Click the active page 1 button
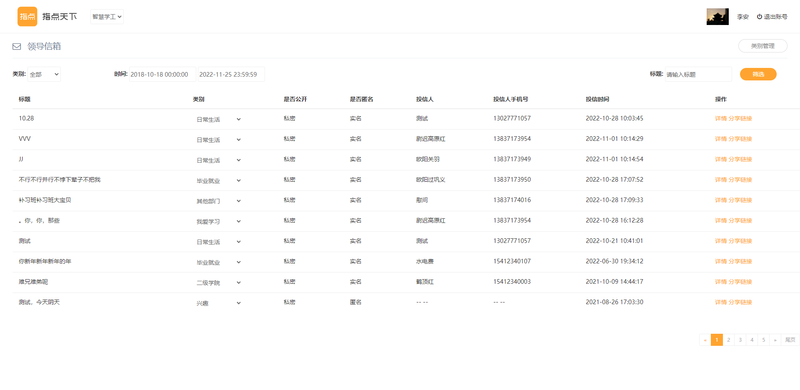The width and height of the screenshot is (800, 390). tap(717, 339)
